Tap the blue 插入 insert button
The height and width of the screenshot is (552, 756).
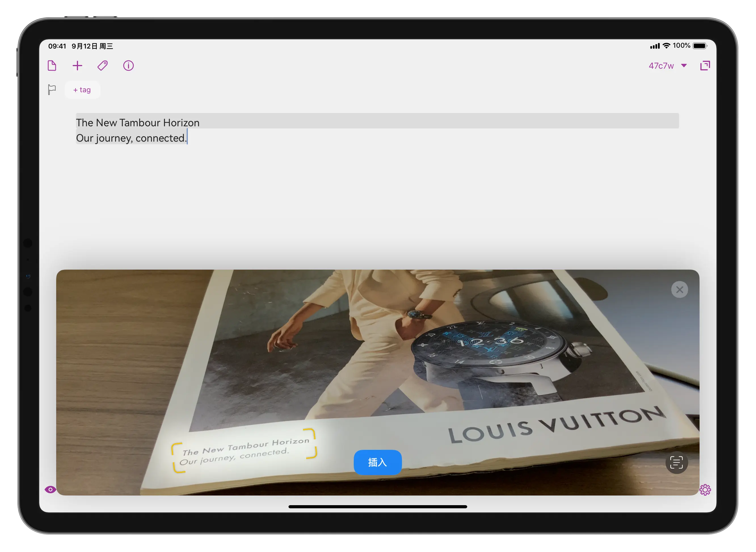coord(378,462)
